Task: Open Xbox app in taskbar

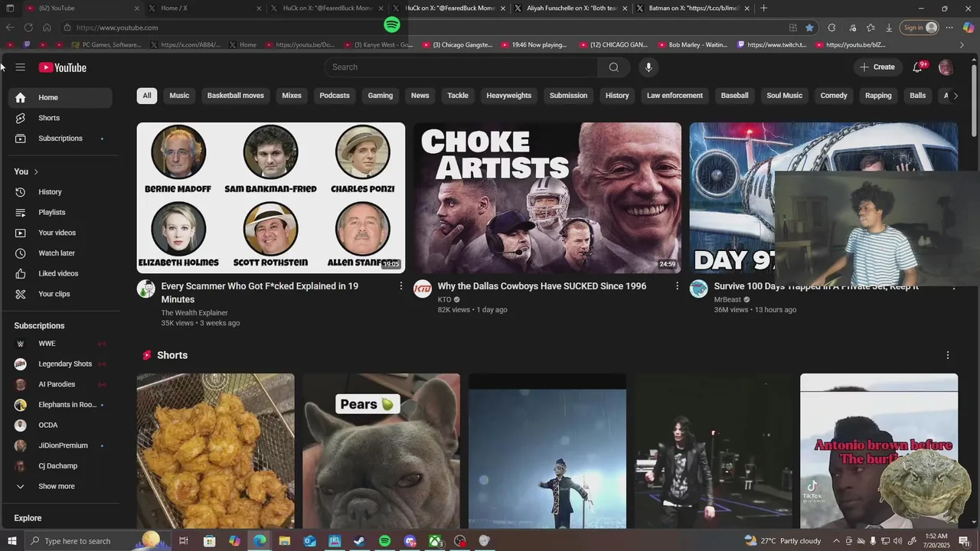Action: 435,541
